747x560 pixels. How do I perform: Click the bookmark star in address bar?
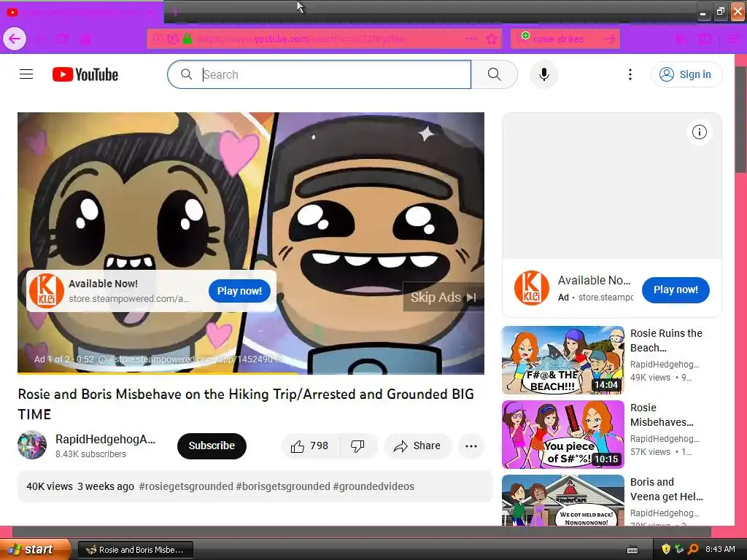491,39
